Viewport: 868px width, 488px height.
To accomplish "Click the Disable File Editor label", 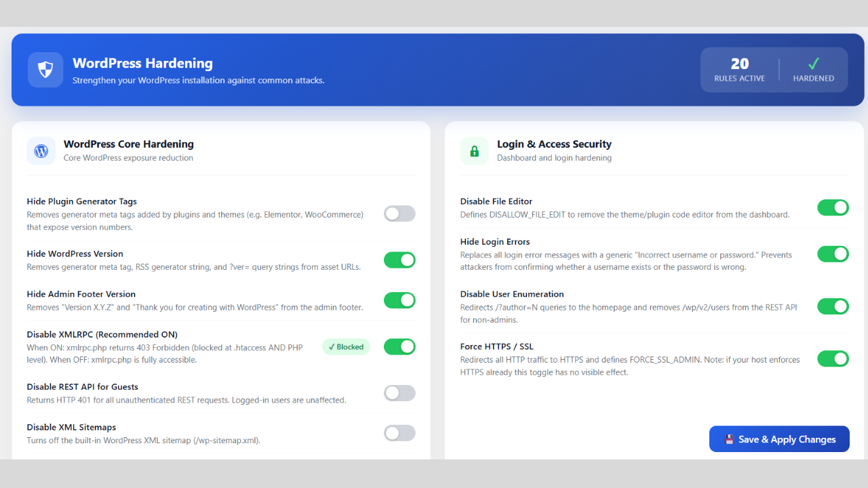I will (x=496, y=201).
